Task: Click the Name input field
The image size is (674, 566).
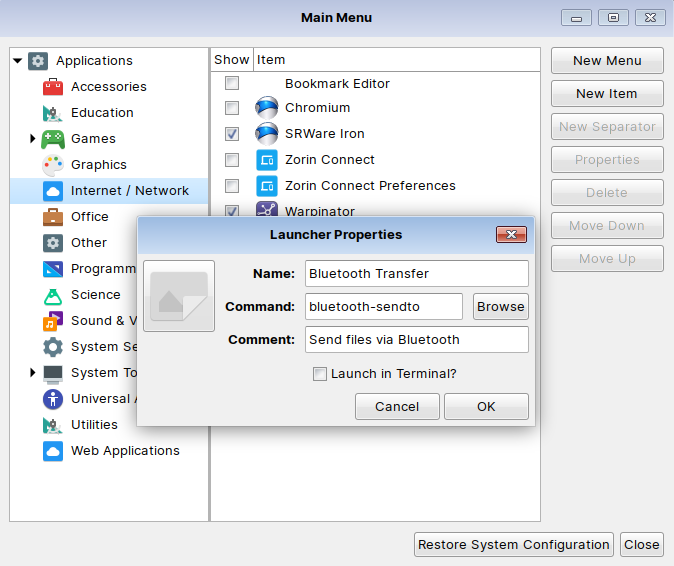Action: pos(417,273)
